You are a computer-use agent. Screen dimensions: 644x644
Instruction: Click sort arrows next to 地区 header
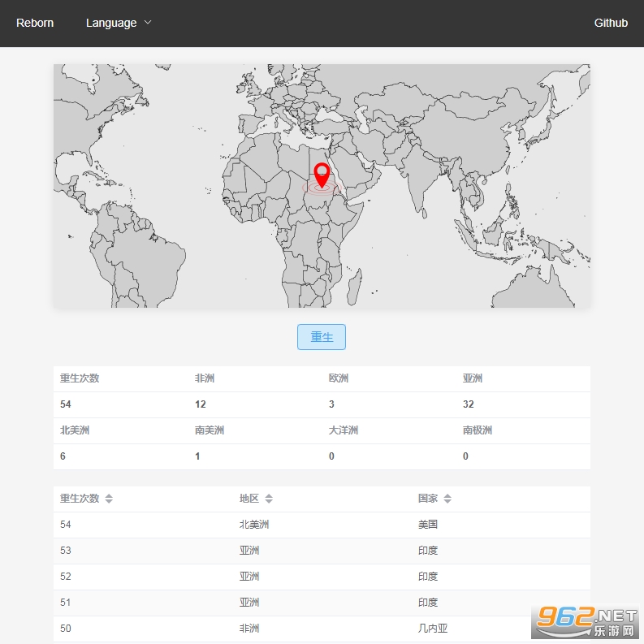click(x=269, y=499)
